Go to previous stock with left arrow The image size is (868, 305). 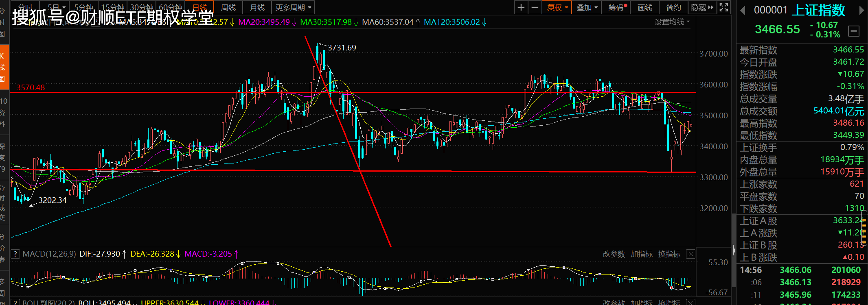pyautogui.click(x=743, y=11)
